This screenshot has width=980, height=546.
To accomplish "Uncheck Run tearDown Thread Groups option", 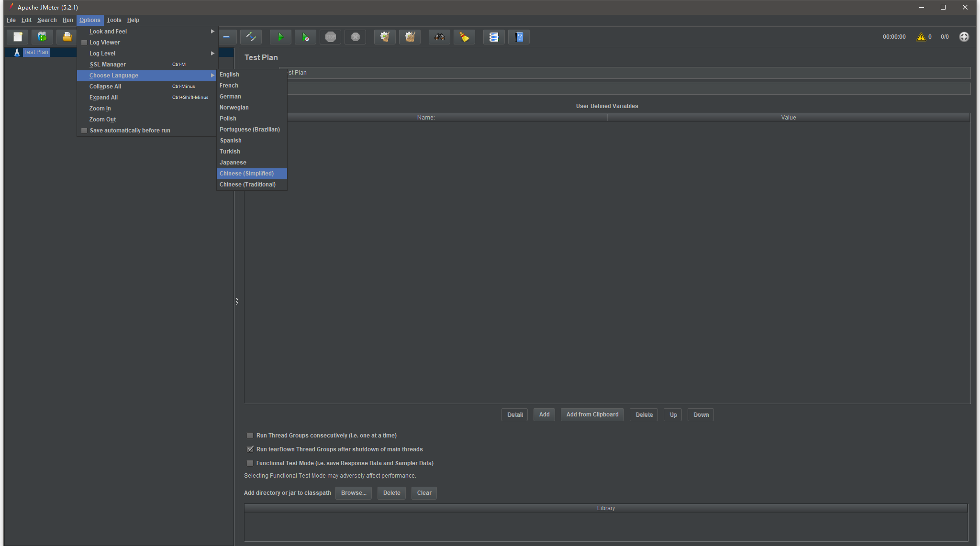I will pos(250,449).
